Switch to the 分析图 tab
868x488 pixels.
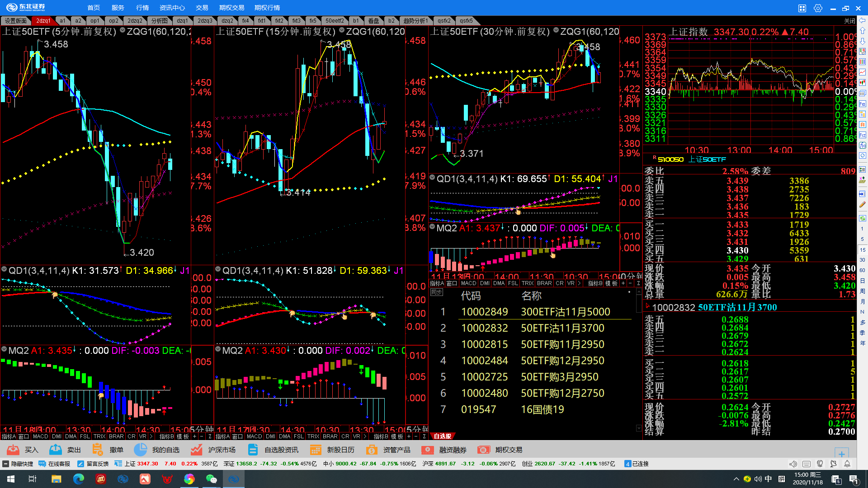[159, 21]
